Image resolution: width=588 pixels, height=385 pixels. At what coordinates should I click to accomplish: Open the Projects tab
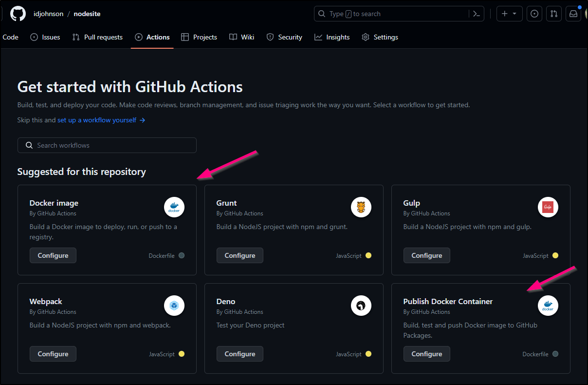pos(199,37)
